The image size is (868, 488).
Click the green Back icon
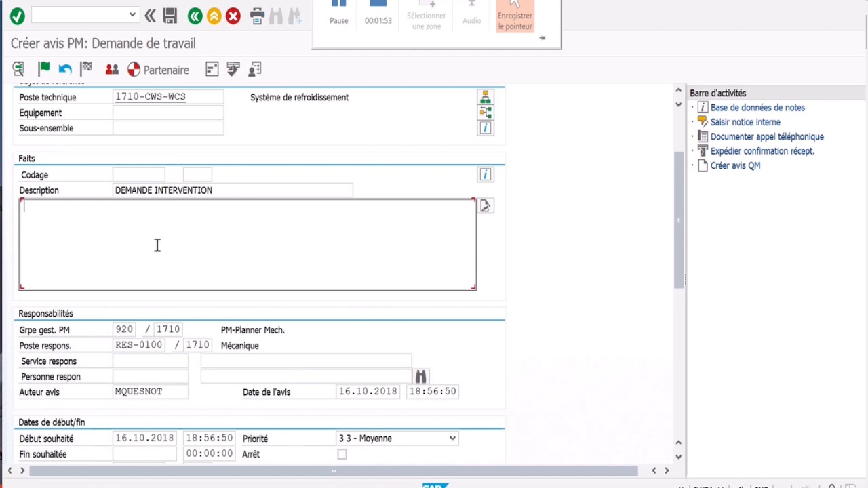pyautogui.click(x=195, y=16)
